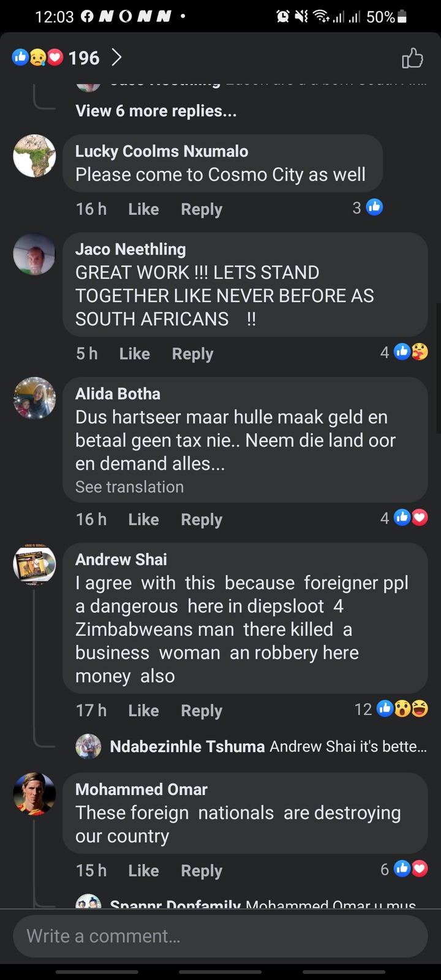Image resolution: width=441 pixels, height=980 pixels.
Task: View reaction icons on Alida Botha's comment
Action: coord(404,518)
